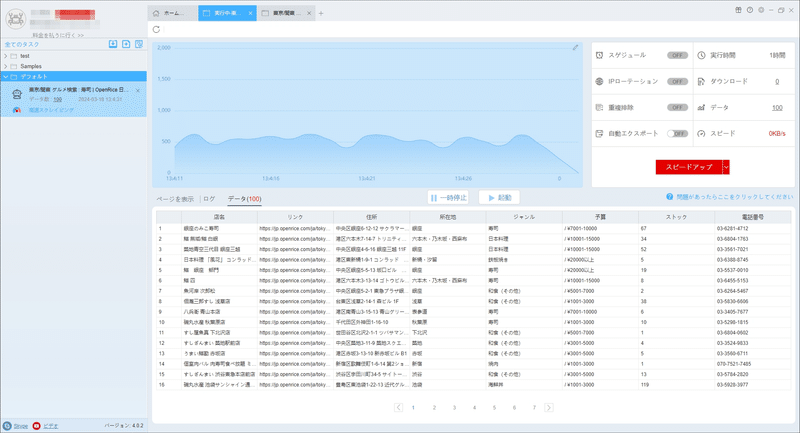Click the 店名 column header

pyautogui.click(x=219, y=217)
